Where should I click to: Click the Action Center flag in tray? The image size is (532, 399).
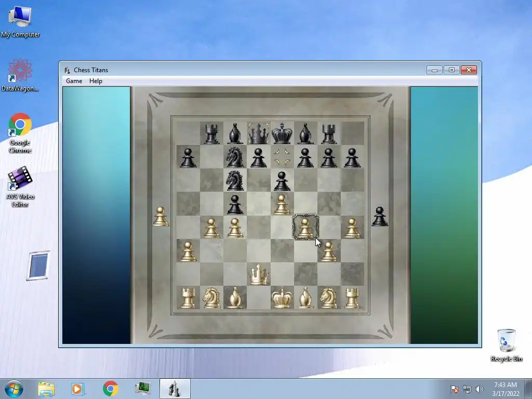455,389
